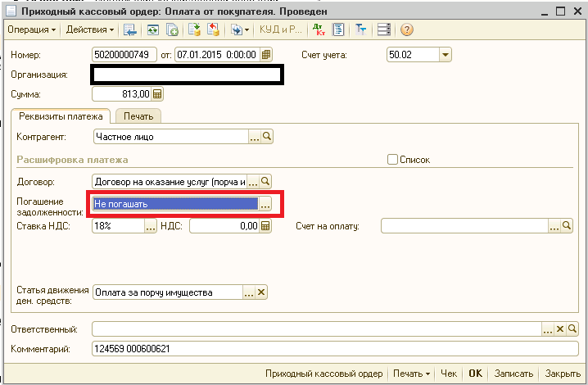Open calculator for the НДС field

pos(265,227)
